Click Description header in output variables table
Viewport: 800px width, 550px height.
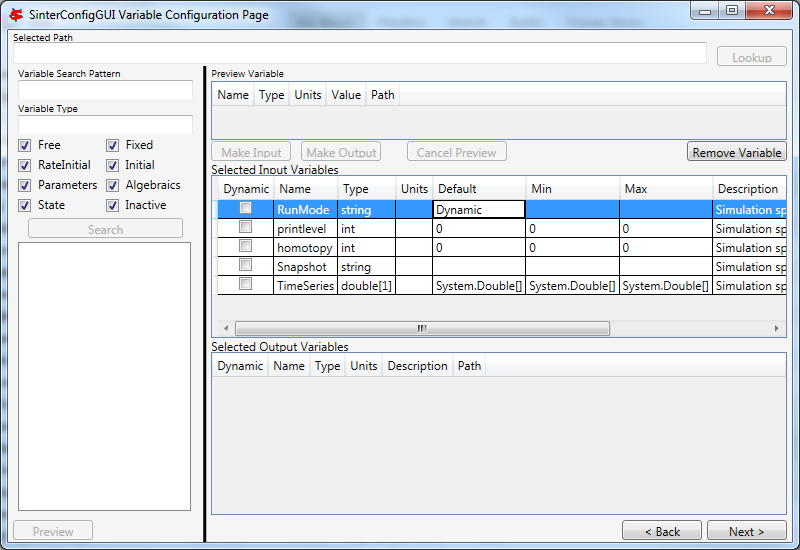pos(417,366)
